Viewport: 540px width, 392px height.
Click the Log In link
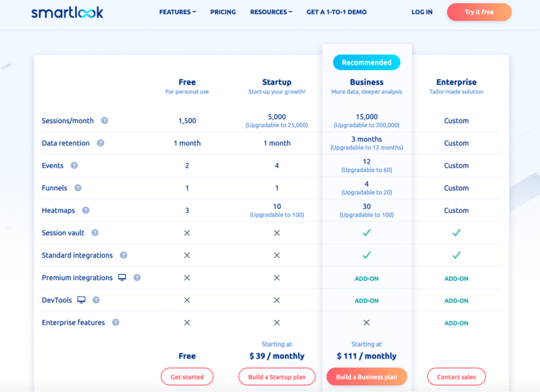click(422, 12)
